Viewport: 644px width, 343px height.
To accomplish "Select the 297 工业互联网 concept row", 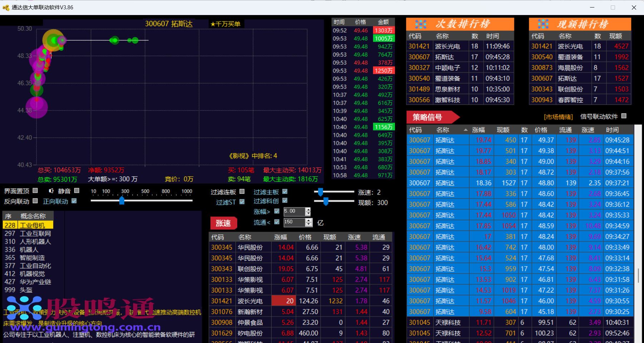I will pos(28,234).
